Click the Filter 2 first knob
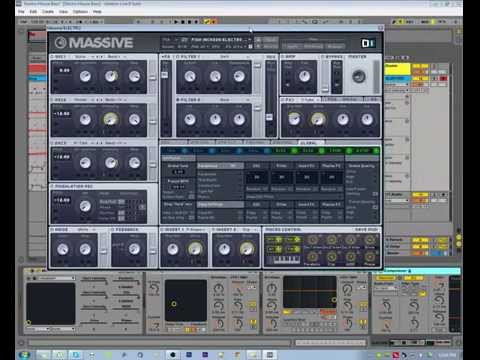The width and height of the screenshot is (480, 360). click(x=190, y=119)
